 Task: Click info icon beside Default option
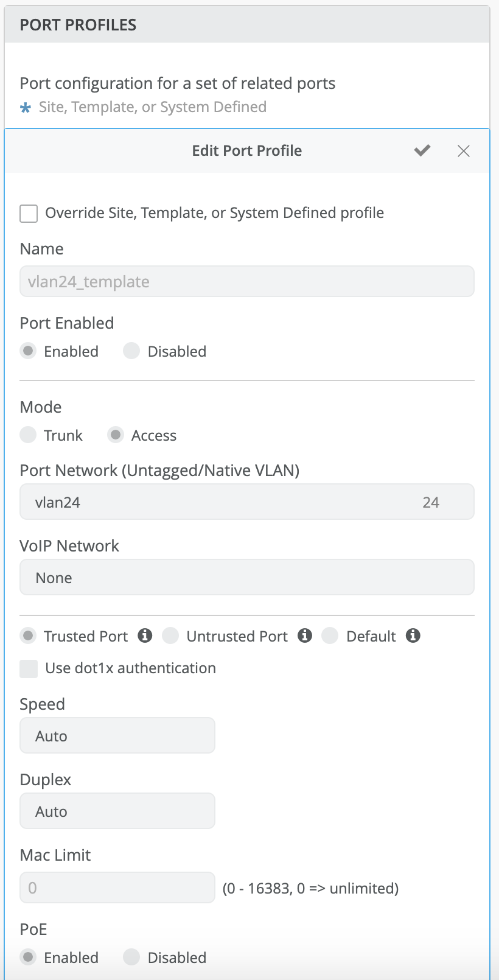pos(413,635)
